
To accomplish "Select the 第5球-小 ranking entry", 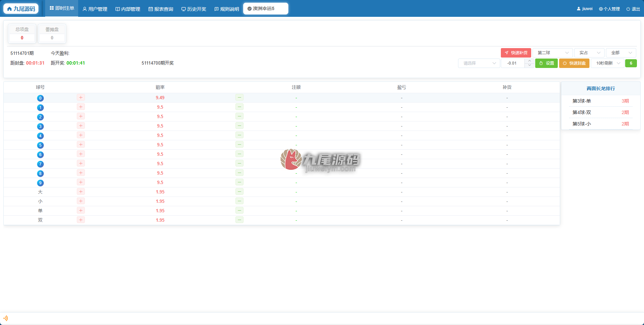I will click(601, 124).
